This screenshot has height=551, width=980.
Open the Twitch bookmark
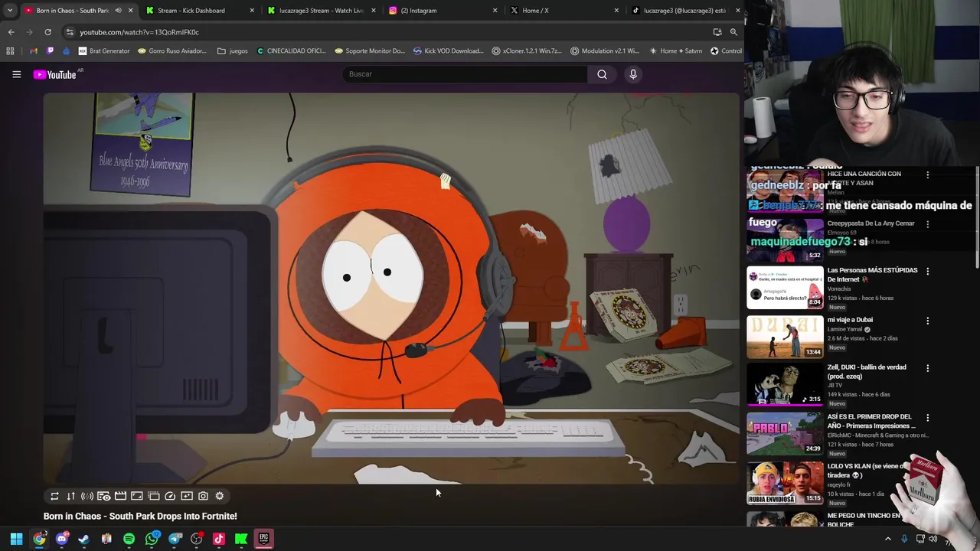[x=50, y=51]
